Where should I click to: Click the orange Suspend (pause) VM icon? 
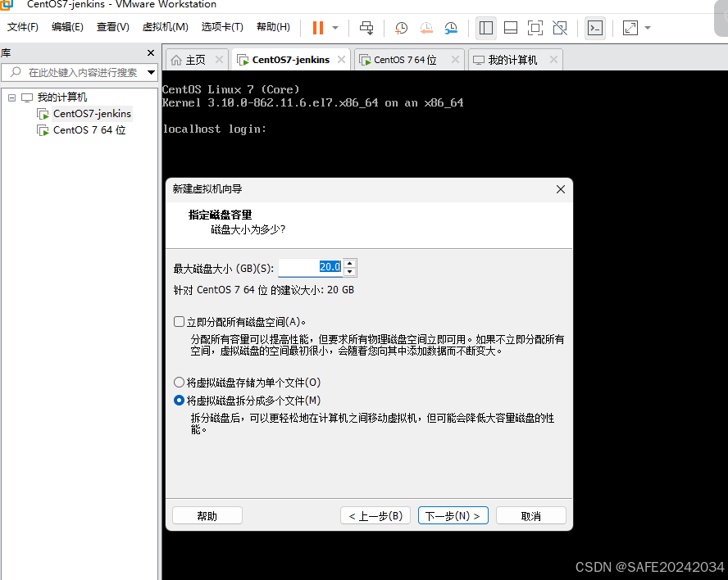point(318,28)
